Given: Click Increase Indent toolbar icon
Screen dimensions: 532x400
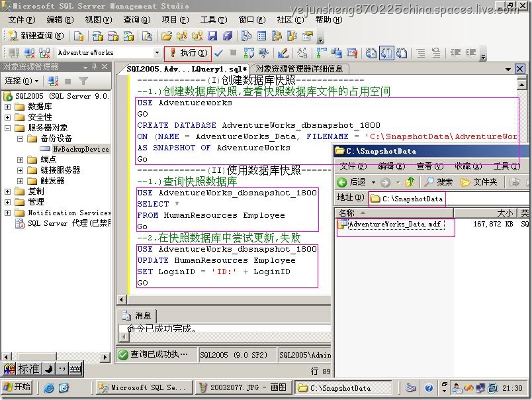Looking at the screenshot, I should pos(470,53).
